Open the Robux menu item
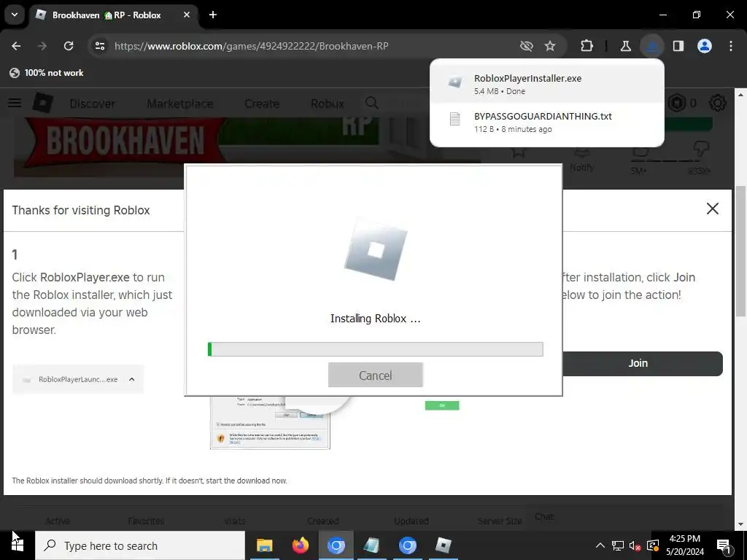The image size is (747, 560). (328, 104)
